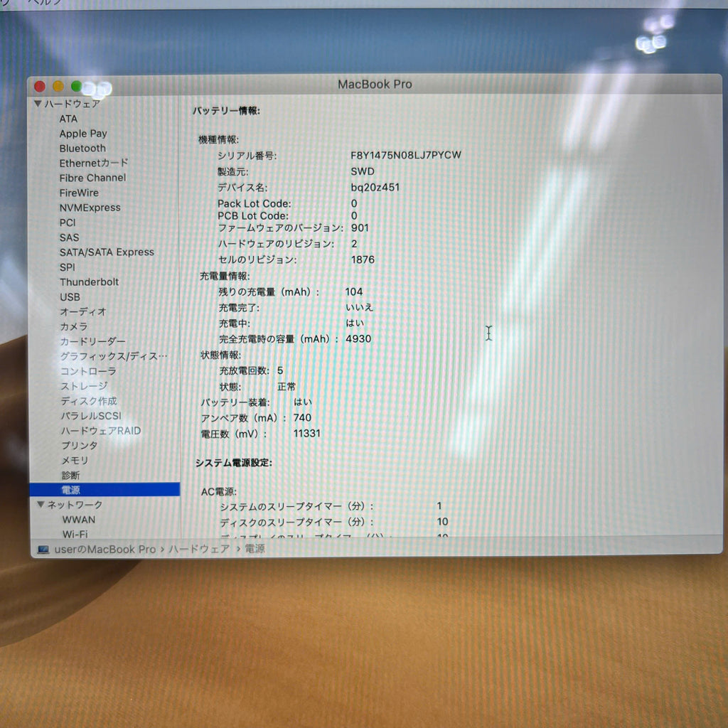
Task: Open カードリーダー in the sidebar
Action: pos(93,341)
